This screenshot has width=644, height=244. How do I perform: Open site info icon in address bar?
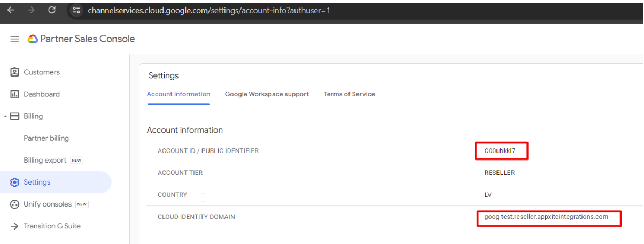76,10
